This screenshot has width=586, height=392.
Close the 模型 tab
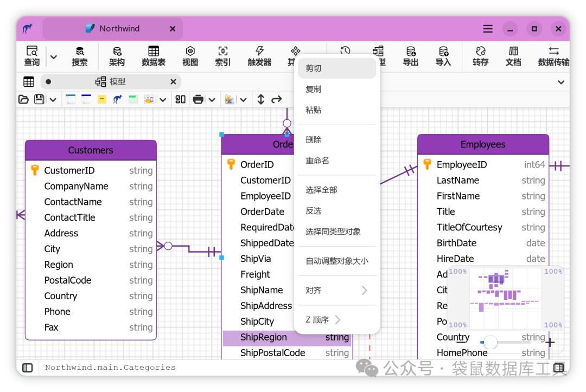click(173, 81)
